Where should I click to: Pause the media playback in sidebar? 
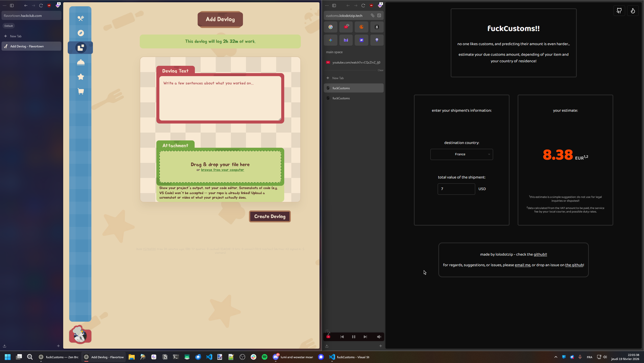(353, 337)
